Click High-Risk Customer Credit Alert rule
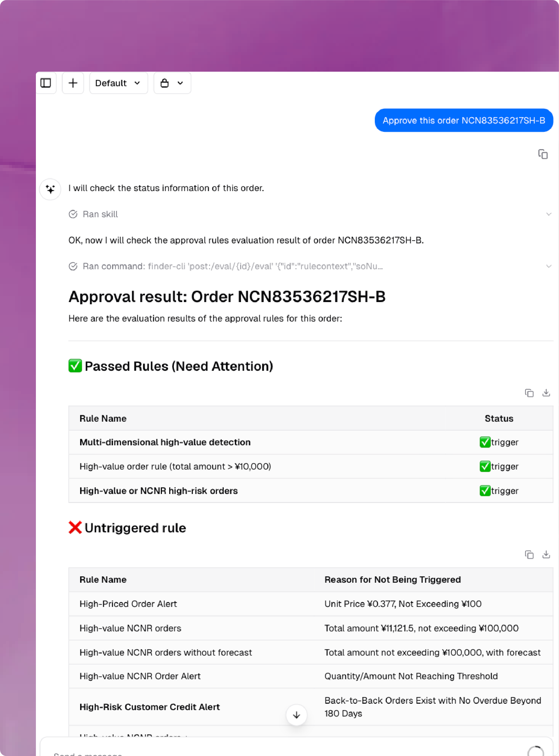Screen dimensions: 559x756 [150, 707]
